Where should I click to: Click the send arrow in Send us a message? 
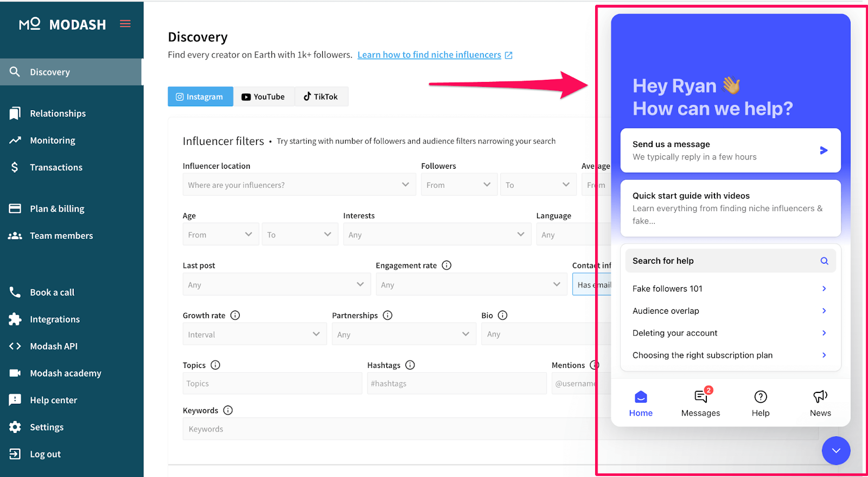click(824, 150)
